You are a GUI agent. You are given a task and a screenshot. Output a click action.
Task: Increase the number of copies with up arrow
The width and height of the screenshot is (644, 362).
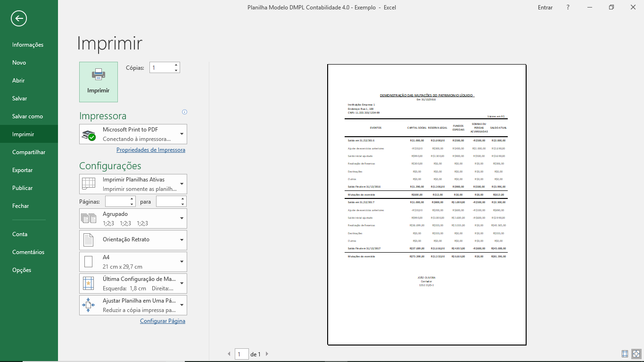(x=176, y=65)
